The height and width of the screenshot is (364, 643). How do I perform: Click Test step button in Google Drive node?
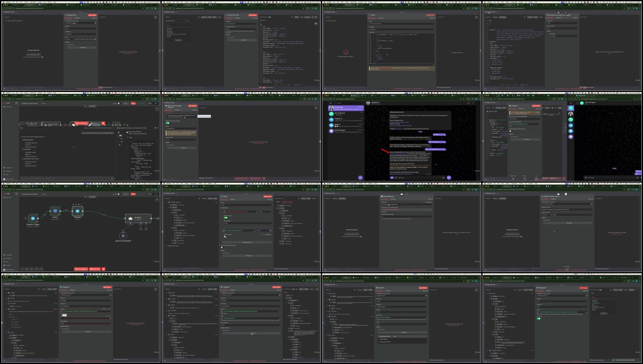pyautogui.click(x=92, y=15)
